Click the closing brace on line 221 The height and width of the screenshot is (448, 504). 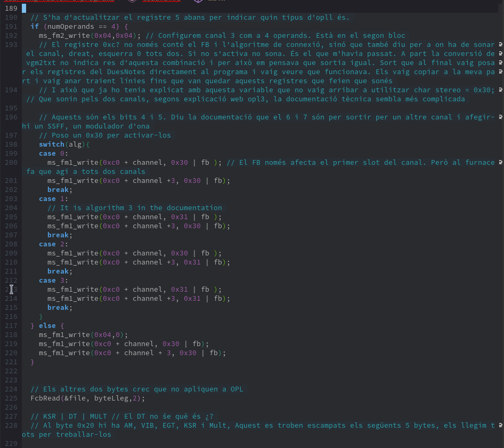tap(32, 362)
